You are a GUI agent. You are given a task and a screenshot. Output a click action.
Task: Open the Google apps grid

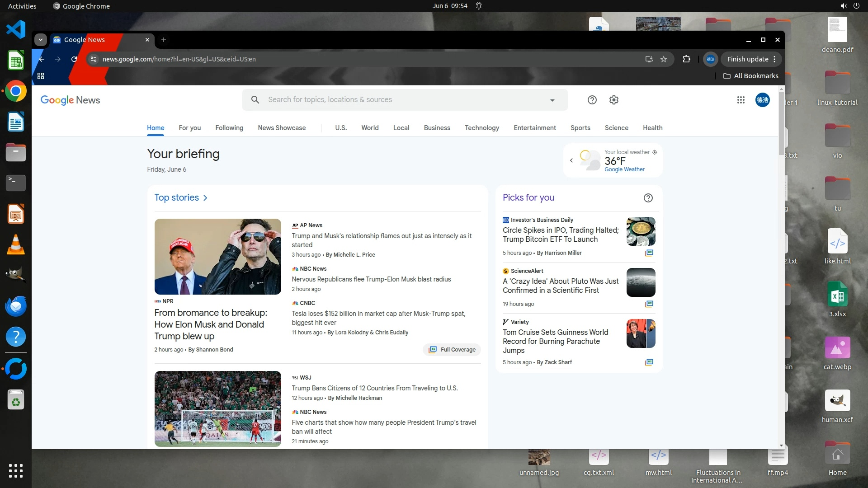point(741,100)
